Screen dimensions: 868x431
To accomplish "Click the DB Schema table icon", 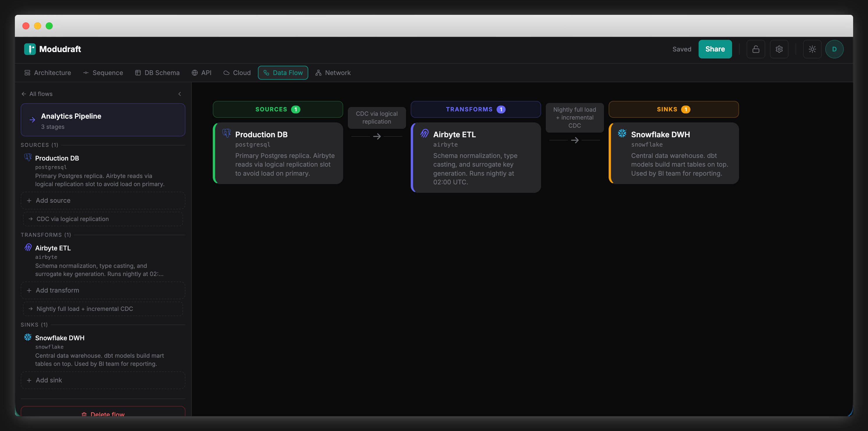I will pos(138,73).
